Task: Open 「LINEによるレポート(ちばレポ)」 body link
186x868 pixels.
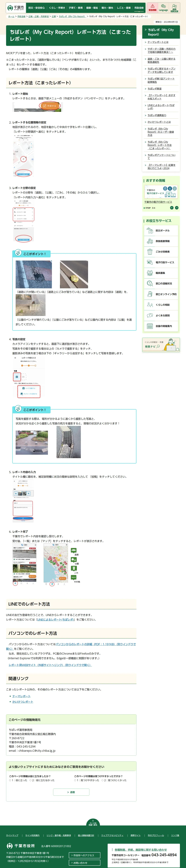Action: coord(56,620)
